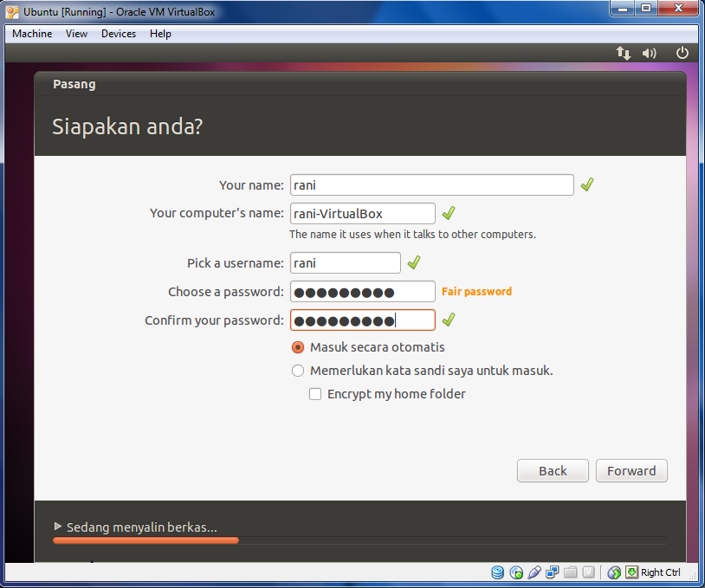
Task: Click the Forward button
Action: [631, 471]
